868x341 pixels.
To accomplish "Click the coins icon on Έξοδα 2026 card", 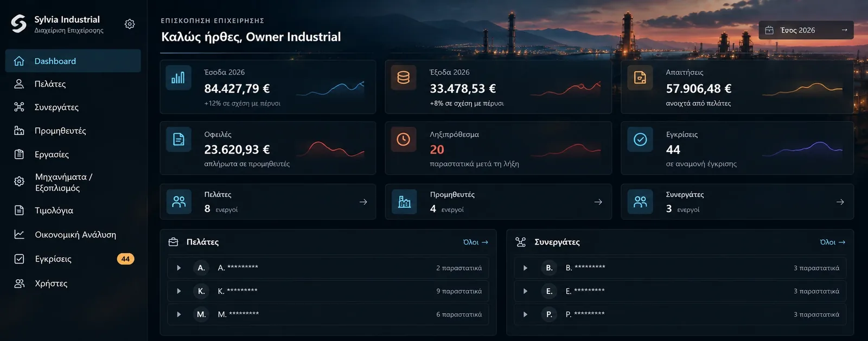I will (403, 78).
